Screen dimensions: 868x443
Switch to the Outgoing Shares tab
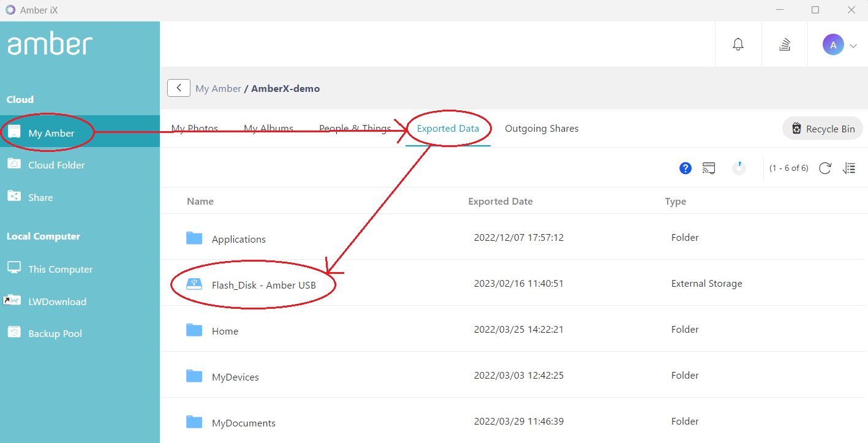tap(542, 129)
